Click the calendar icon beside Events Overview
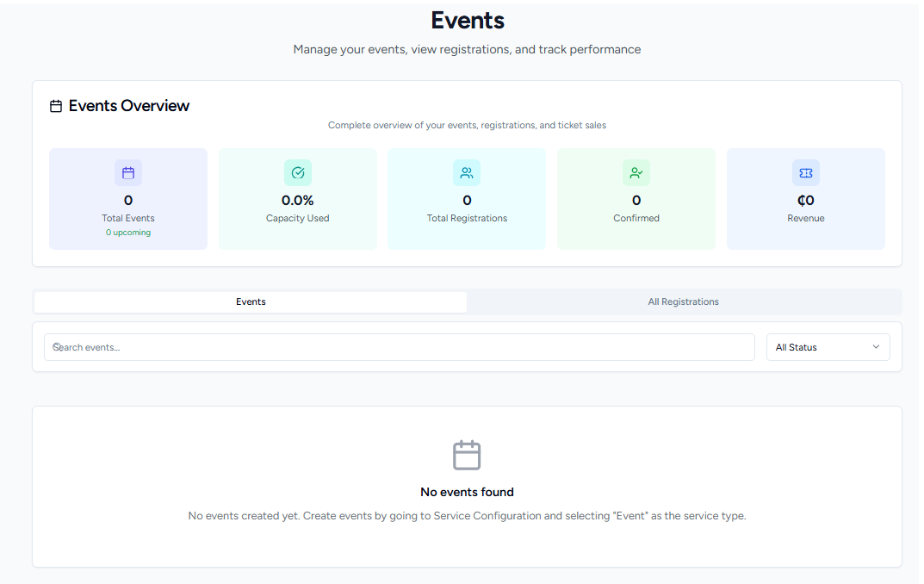The image size is (924, 584). tap(56, 107)
